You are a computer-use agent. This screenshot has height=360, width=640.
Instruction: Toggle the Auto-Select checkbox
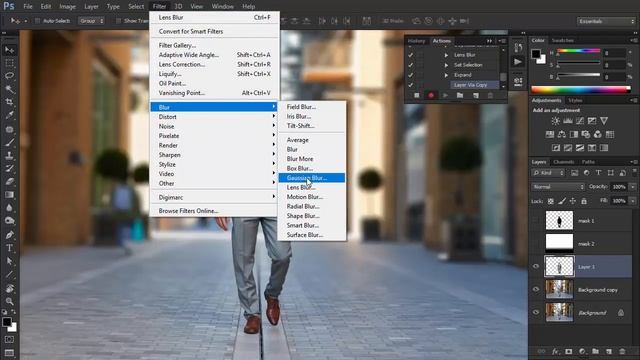pyautogui.click(x=37, y=21)
